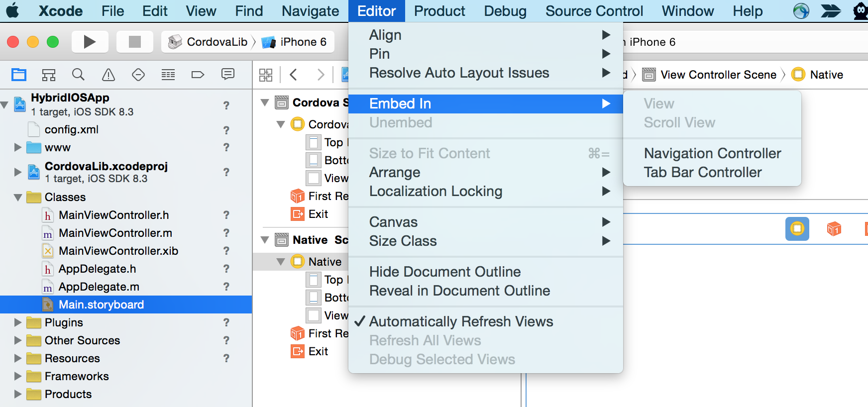Select yellow View Controller icon in canvas dock

click(x=797, y=229)
